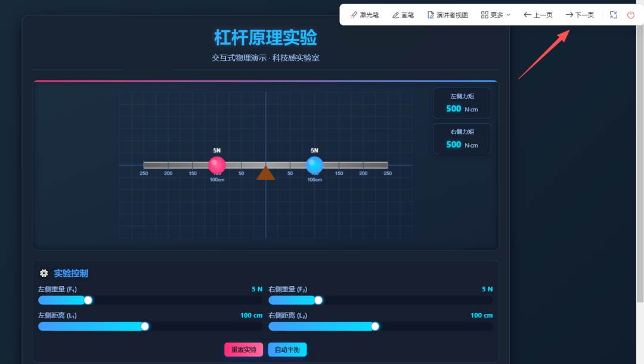Go to 上一页 previous page
The width and height of the screenshot is (644, 364).
coord(537,14)
